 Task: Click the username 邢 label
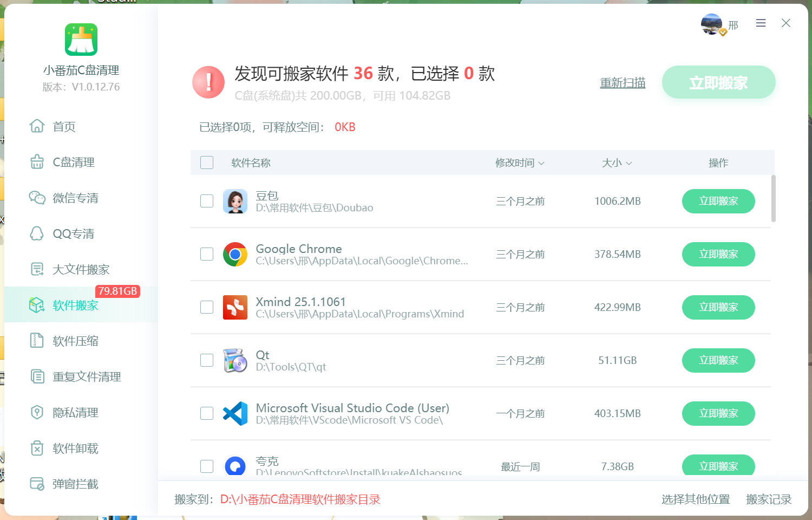pos(734,25)
